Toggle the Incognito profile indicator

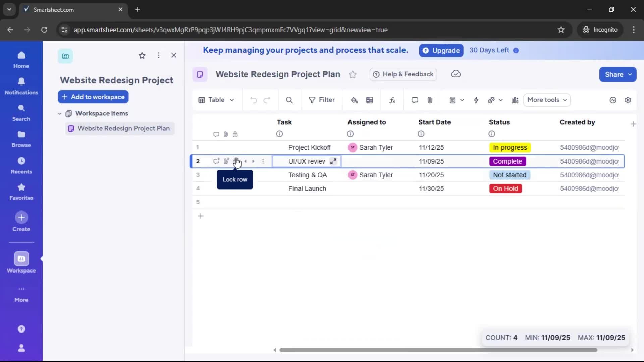coord(600,29)
